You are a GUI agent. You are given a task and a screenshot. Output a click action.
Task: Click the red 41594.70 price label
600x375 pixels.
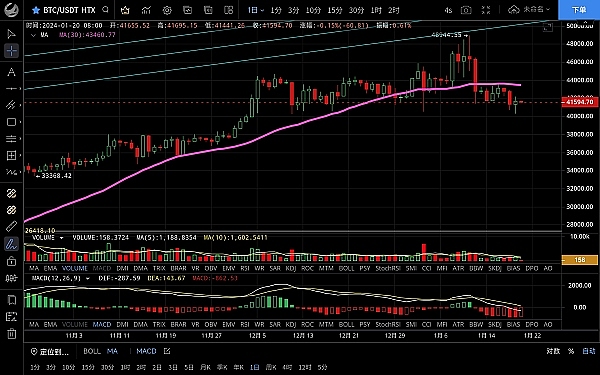pyautogui.click(x=580, y=102)
